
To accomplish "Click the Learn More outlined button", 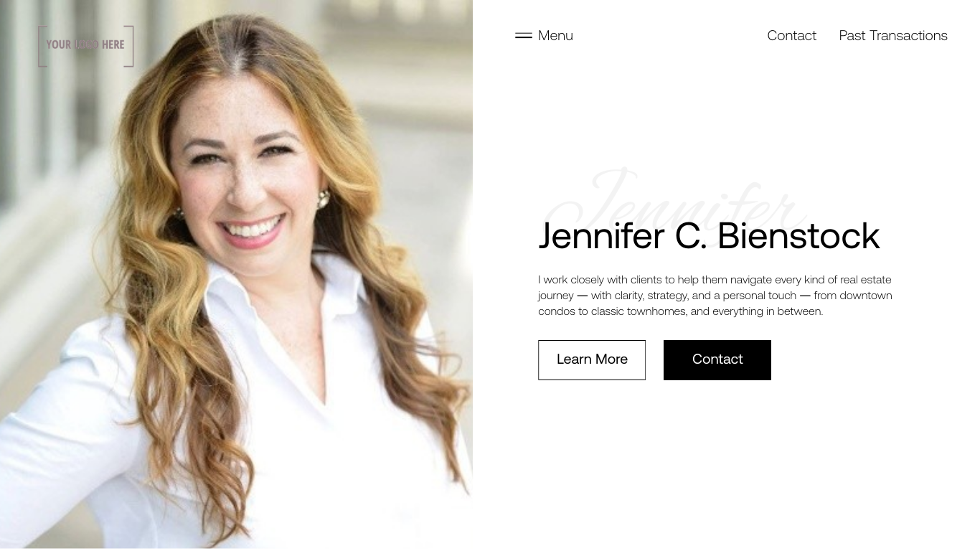I will (x=592, y=359).
